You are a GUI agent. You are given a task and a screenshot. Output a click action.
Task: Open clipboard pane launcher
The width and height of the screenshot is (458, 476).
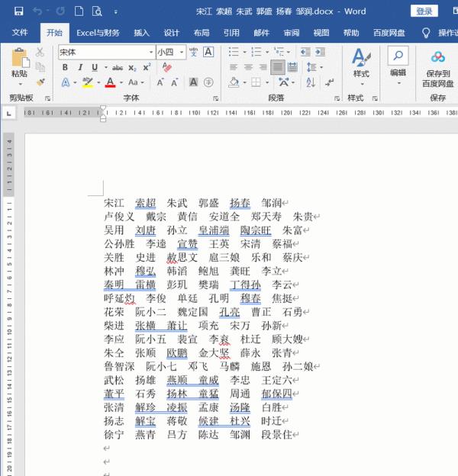[x=47, y=98]
